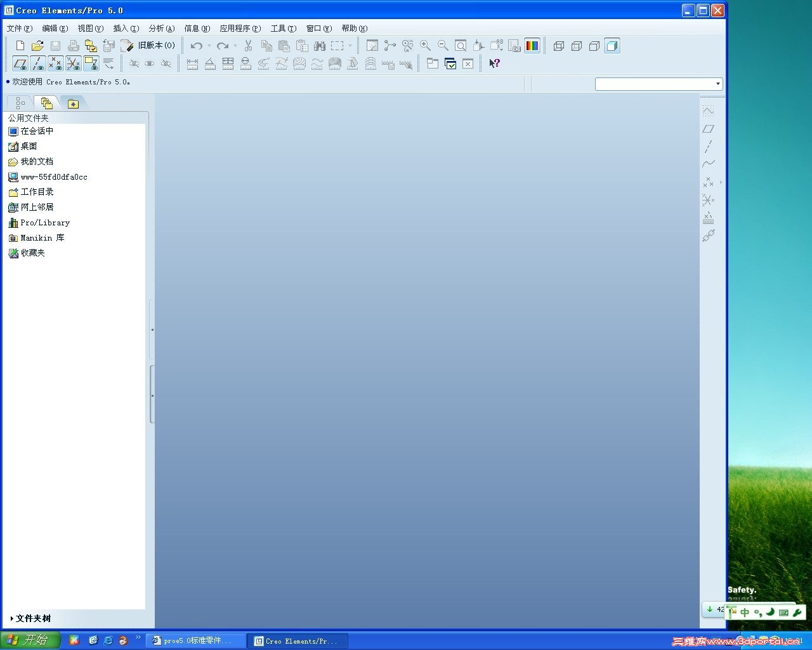Select 桌面 in common folders
The image size is (812, 650).
(x=23, y=146)
